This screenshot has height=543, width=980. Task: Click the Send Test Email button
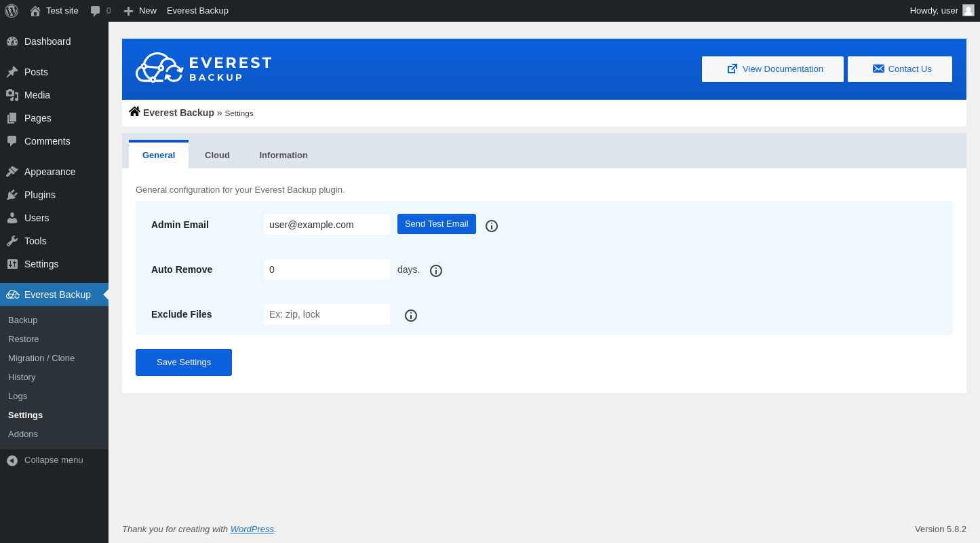(437, 224)
